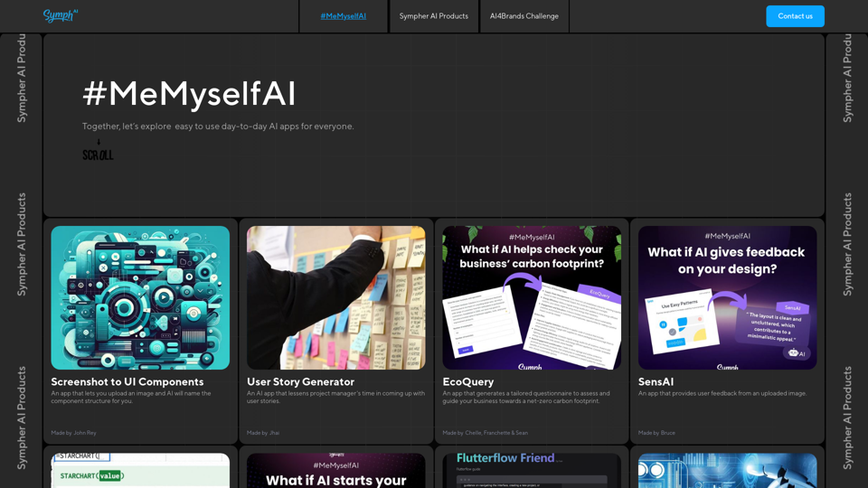
Task: Click 'Made by Bruce' text
Action: [x=656, y=433]
